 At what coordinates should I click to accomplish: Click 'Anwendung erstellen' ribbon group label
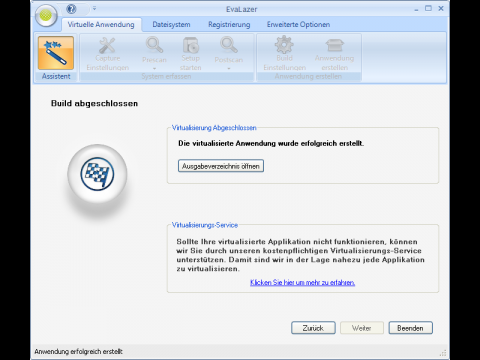308,76
